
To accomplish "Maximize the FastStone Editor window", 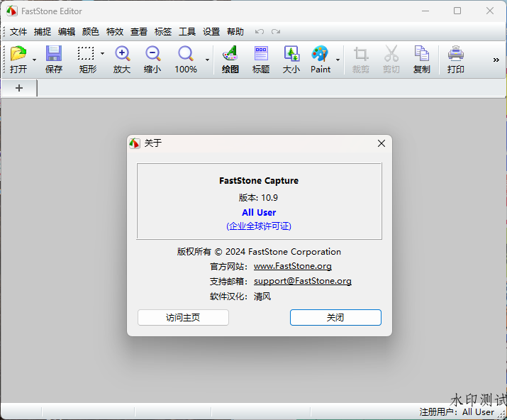I will [x=457, y=11].
